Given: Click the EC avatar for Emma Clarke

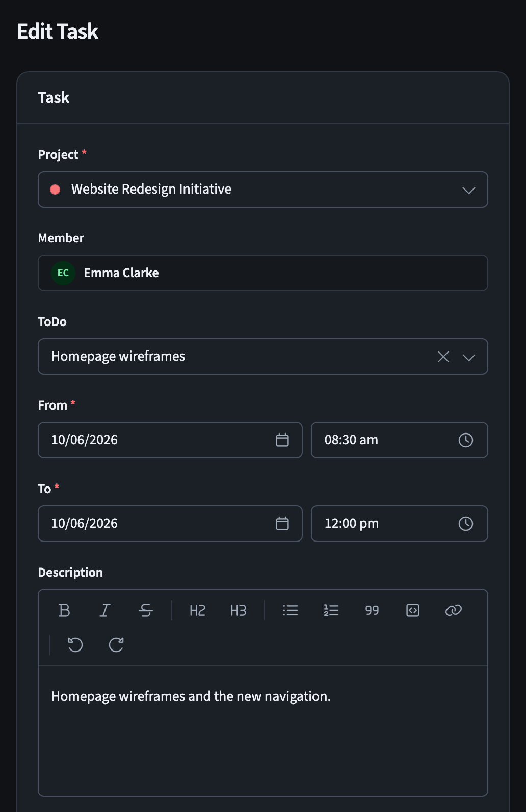Looking at the screenshot, I should (63, 273).
